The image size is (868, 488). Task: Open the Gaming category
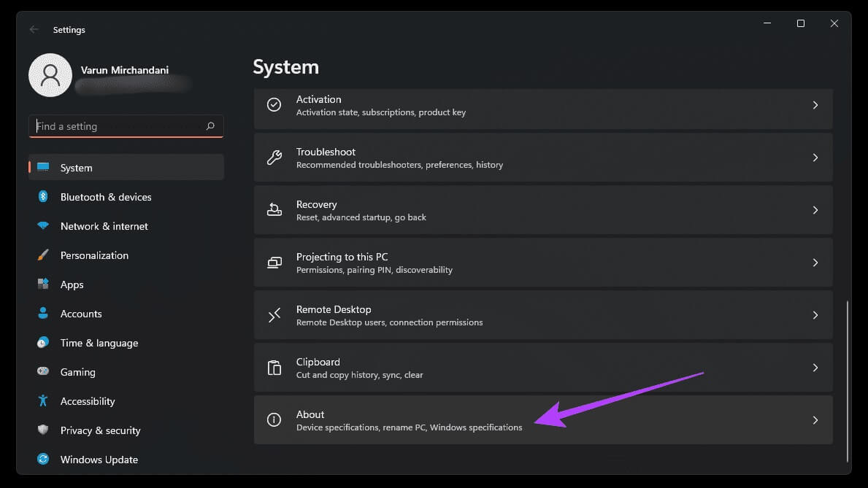126,372
